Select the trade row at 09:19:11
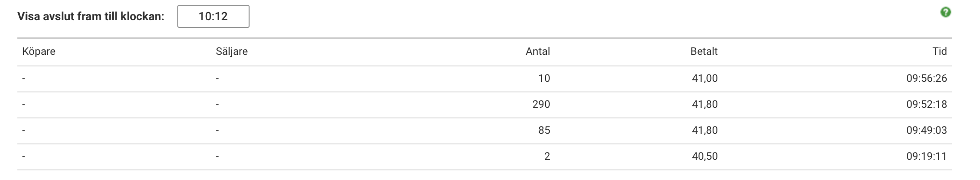 pyautogui.click(x=485, y=156)
